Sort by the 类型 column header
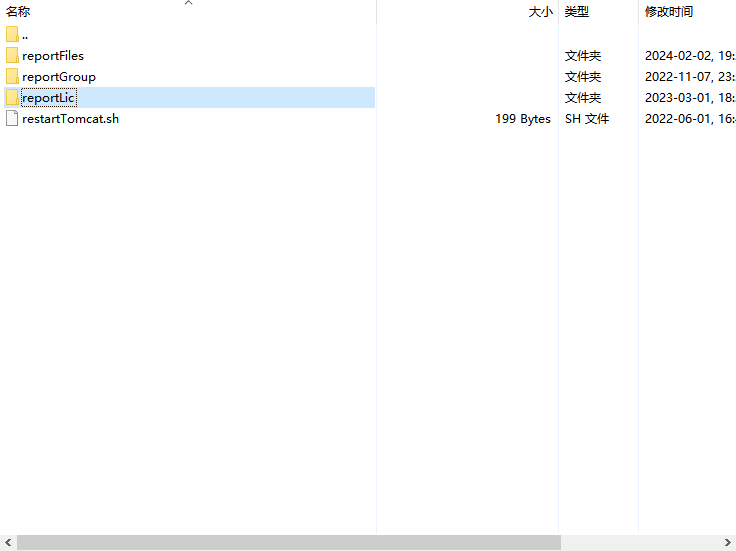 [x=577, y=12]
